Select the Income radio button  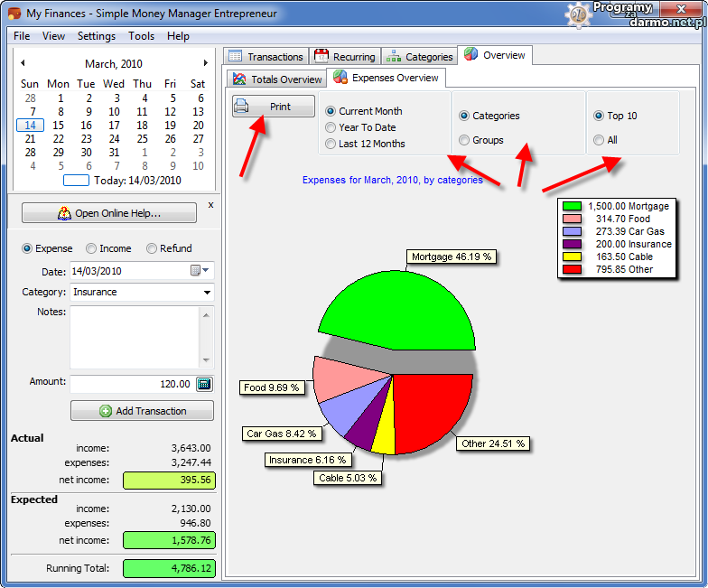(x=92, y=248)
